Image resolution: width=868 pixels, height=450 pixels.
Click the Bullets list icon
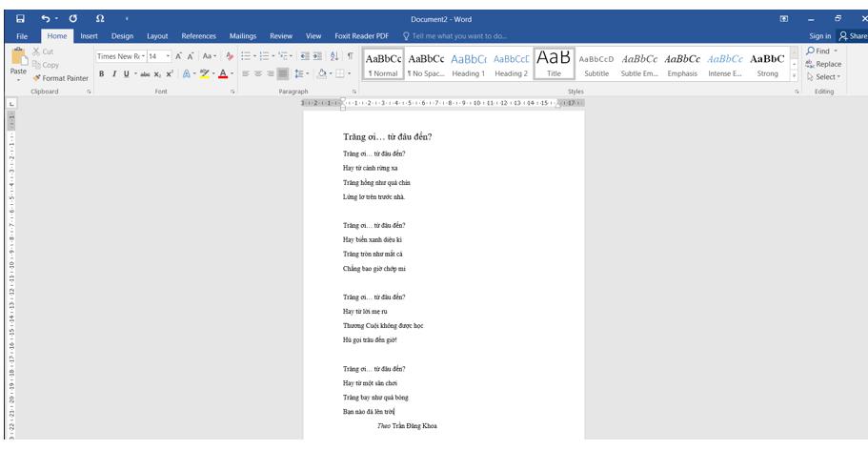246,56
